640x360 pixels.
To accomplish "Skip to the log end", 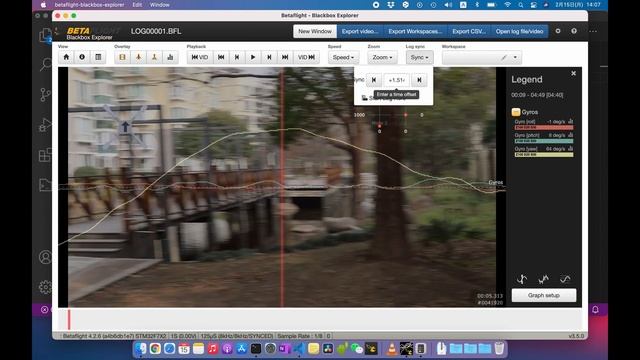I will tap(285, 57).
